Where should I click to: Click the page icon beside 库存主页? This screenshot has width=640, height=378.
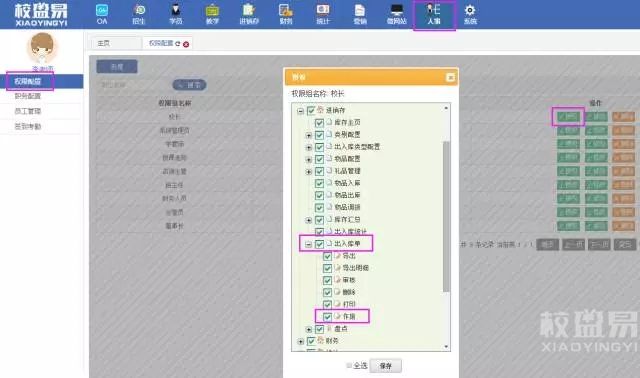tap(329, 122)
